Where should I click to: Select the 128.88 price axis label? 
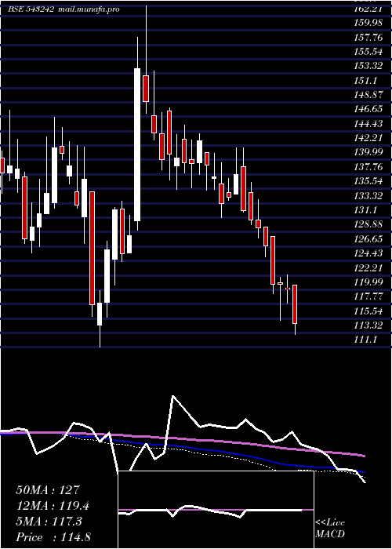368,224
